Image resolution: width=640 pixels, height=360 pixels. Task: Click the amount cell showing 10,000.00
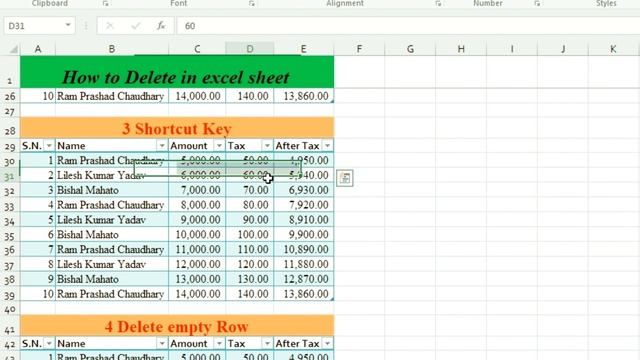click(x=197, y=235)
